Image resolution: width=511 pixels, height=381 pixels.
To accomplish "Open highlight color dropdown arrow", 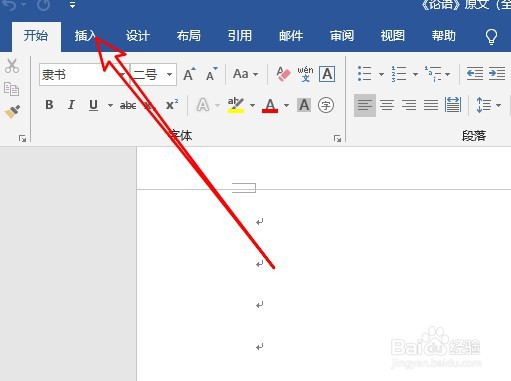I will pyautogui.click(x=252, y=106).
